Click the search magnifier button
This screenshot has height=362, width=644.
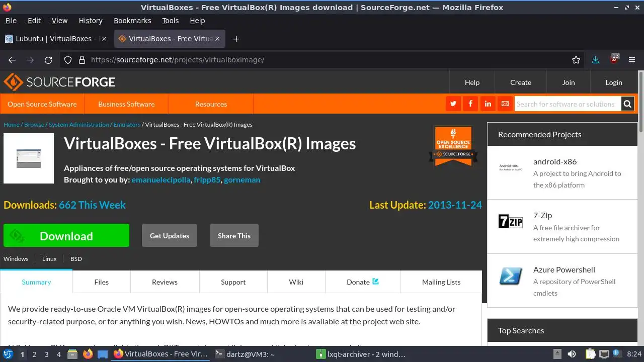coord(627,104)
